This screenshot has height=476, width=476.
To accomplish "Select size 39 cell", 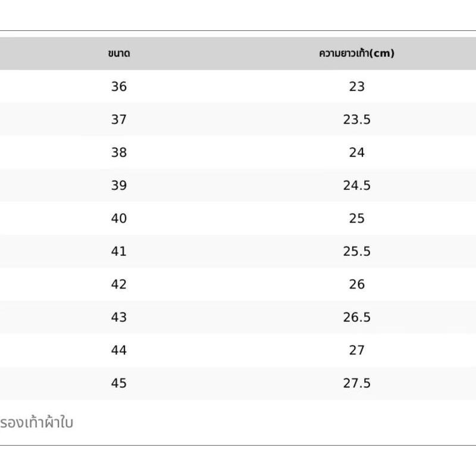I will (x=119, y=185).
